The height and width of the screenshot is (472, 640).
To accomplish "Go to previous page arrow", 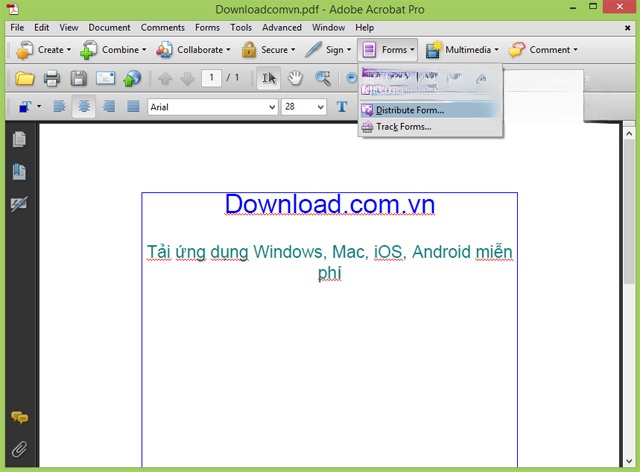I will pyautogui.click(x=165, y=78).
